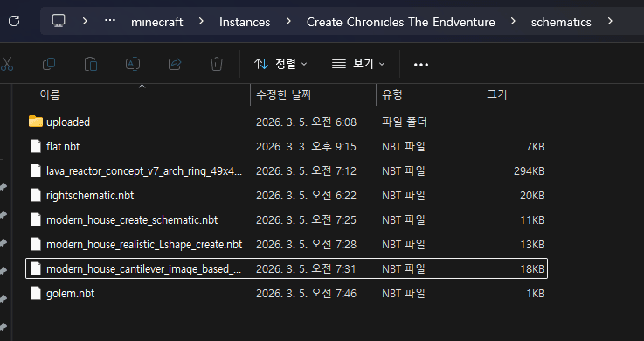The height and width of the screenshot is (341, 644).
Task: Select the lava_reactor_concept_v7_arch_ring file
Action: [x=287, y=170]
